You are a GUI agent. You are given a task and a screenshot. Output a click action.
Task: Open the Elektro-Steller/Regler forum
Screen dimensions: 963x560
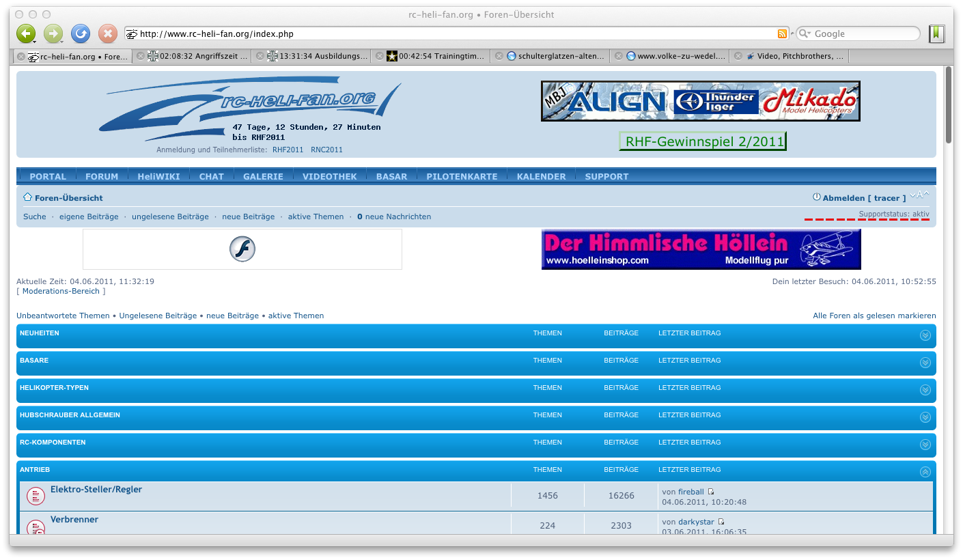point(96,490)
